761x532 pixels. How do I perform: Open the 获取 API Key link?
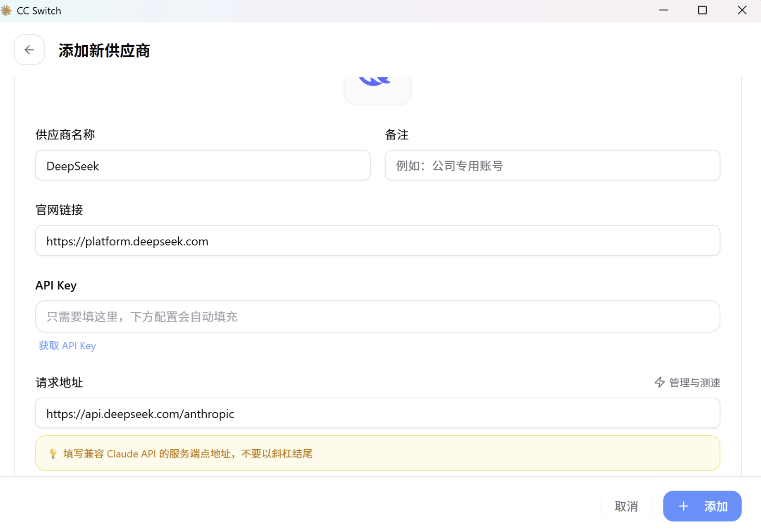pos(67,345)
